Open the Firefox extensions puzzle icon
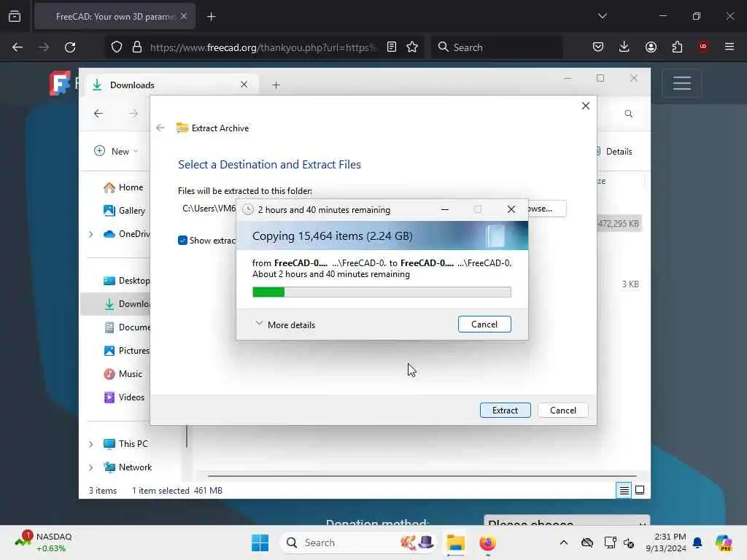The image size is (747, 560). click(x=677, y=47)
